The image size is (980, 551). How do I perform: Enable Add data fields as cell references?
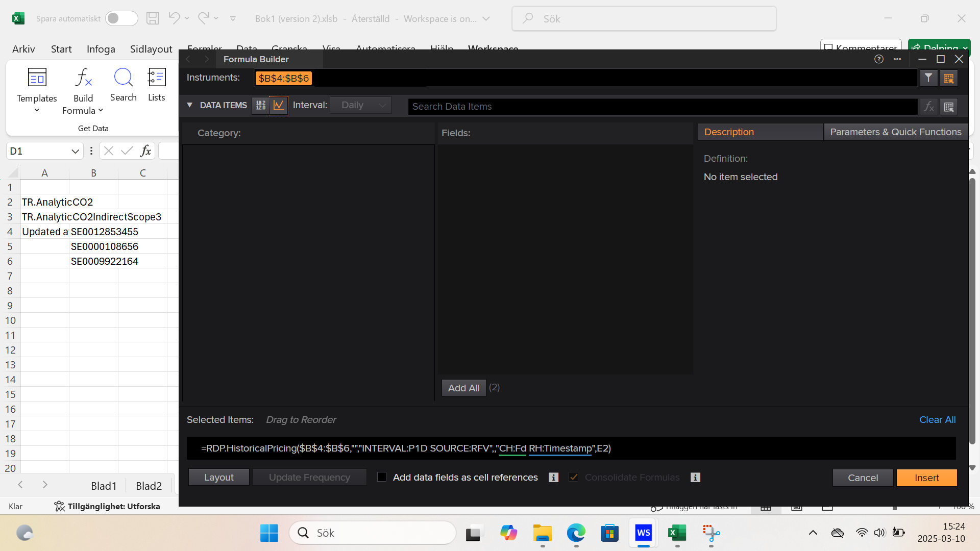point(382,477)
